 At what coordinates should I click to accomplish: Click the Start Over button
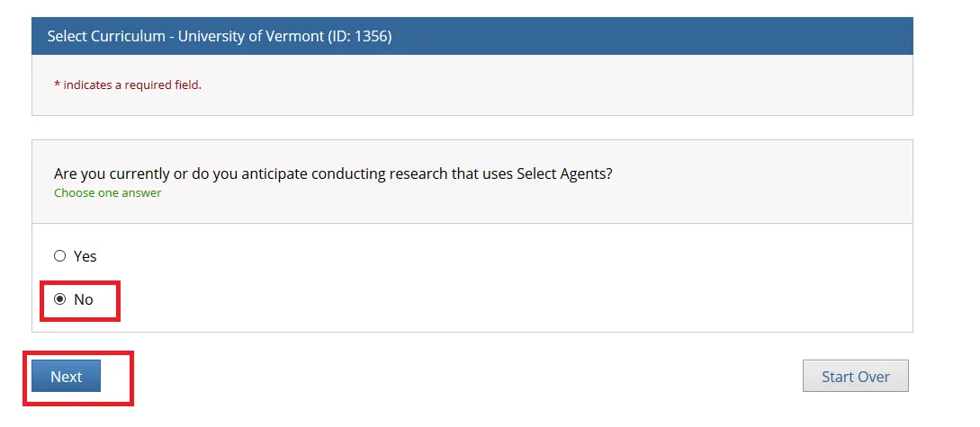tap(855, 377)
